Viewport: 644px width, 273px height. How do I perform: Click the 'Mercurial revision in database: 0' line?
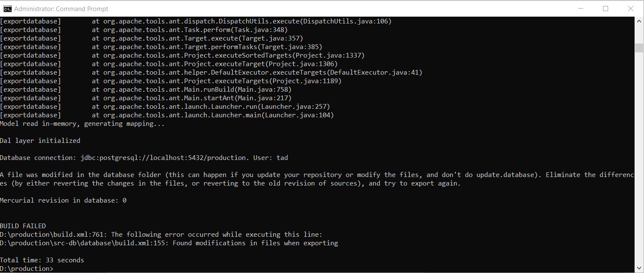(x=63, y=200)
